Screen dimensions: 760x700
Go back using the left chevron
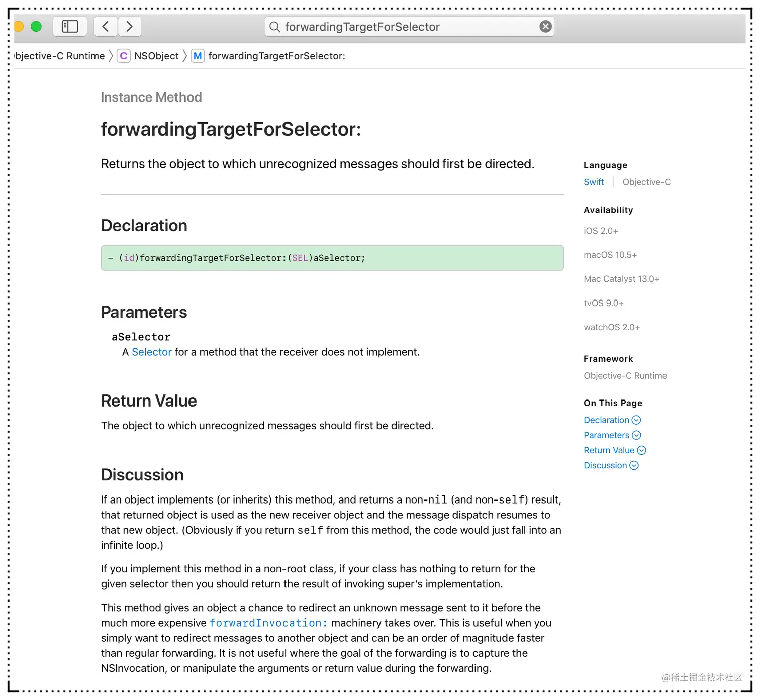point(106,26)
